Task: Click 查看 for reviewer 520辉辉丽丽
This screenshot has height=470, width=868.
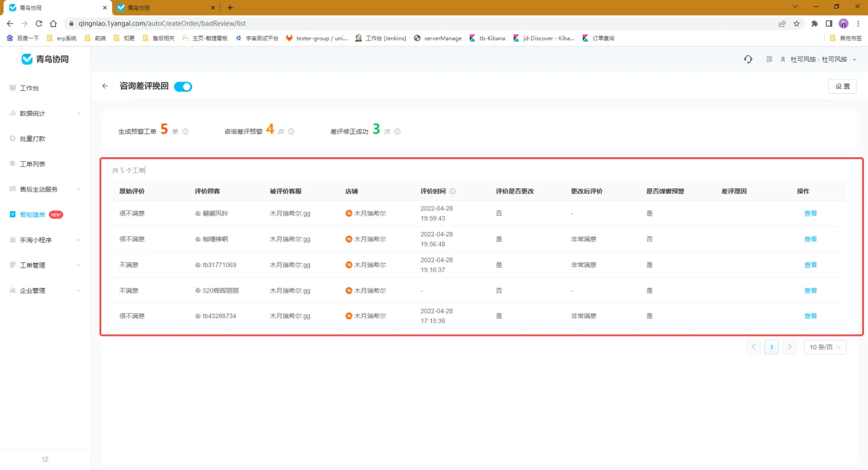Action: click(x=810, y=291)
